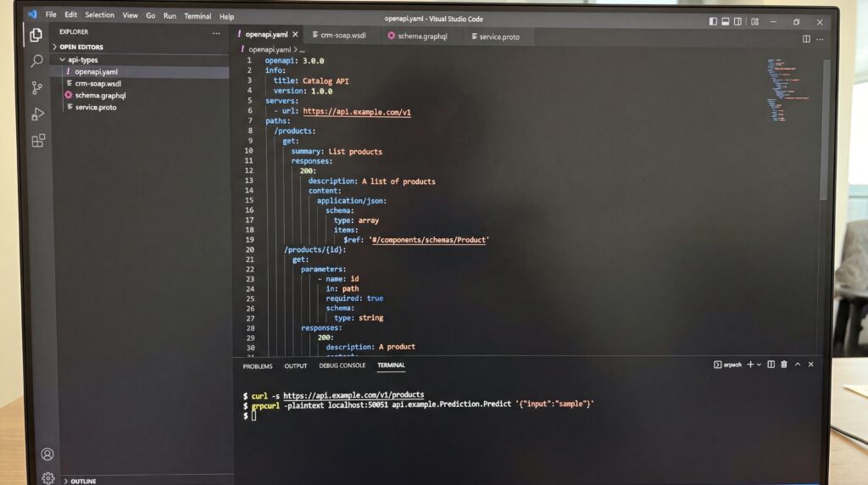Click the terminal prompt cursor
This screenshot has height=485, width=868.
[x=254, y=415]
